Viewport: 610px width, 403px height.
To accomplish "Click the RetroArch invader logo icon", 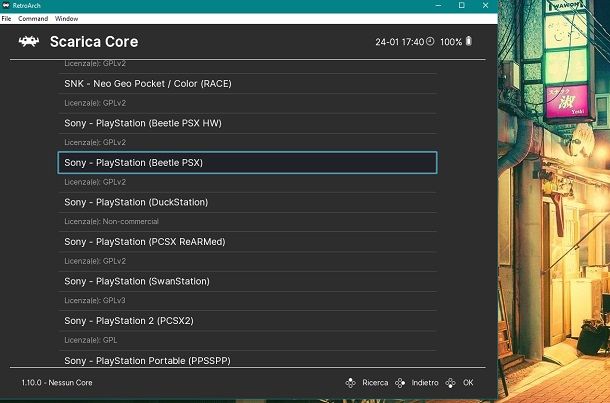I will [29, 42].
